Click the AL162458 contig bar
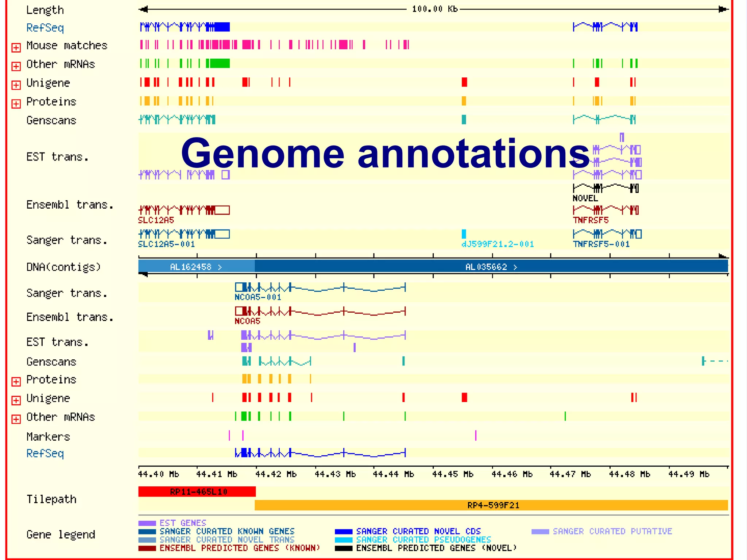 196,267
